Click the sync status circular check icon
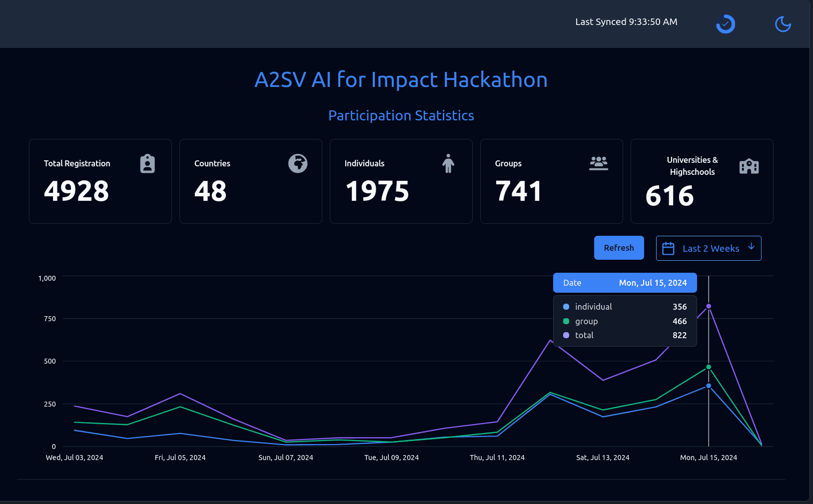The image size is (813, 504). [x=726, y=24]
